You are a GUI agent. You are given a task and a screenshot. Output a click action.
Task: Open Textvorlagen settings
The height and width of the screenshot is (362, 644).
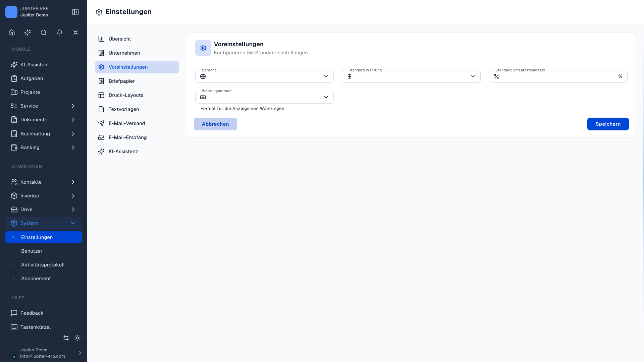point(137,109)
